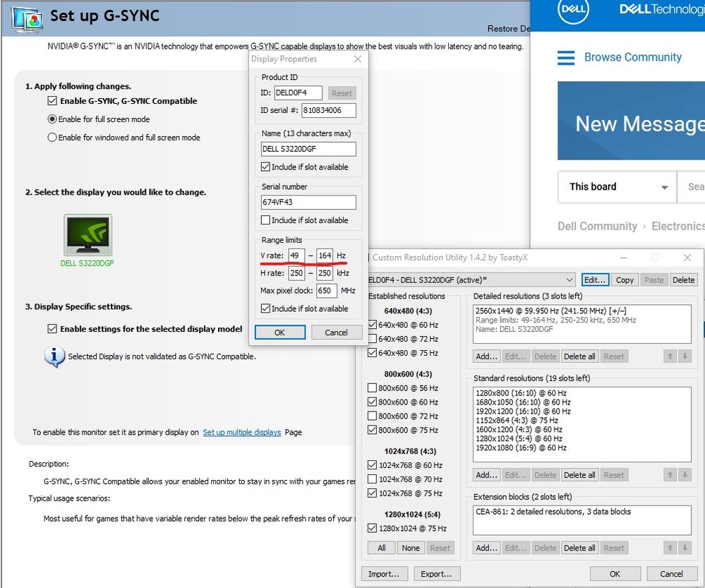Toggle Enable settings for the selected display model

[52, 329]
